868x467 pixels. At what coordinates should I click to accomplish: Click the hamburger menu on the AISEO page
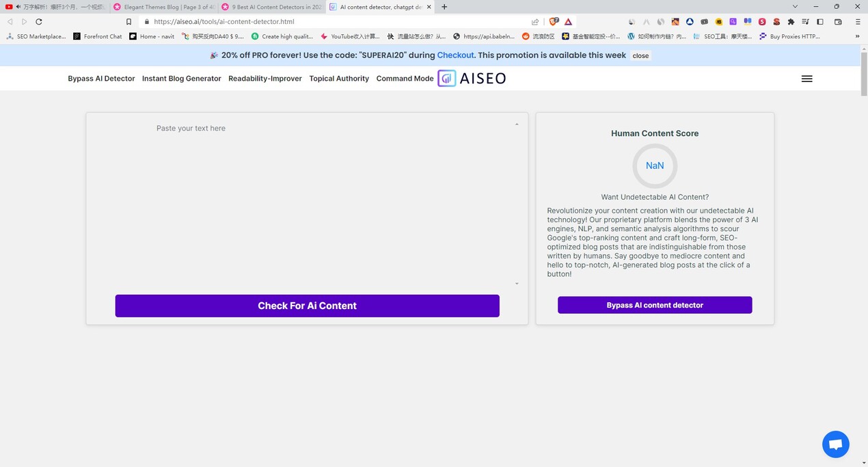tap(807, 78)
